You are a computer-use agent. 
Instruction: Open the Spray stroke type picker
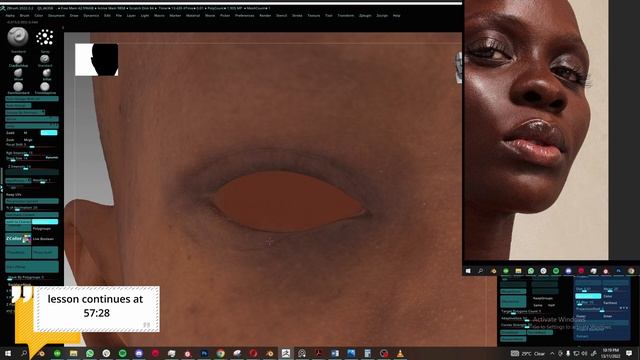coord(44,37)
